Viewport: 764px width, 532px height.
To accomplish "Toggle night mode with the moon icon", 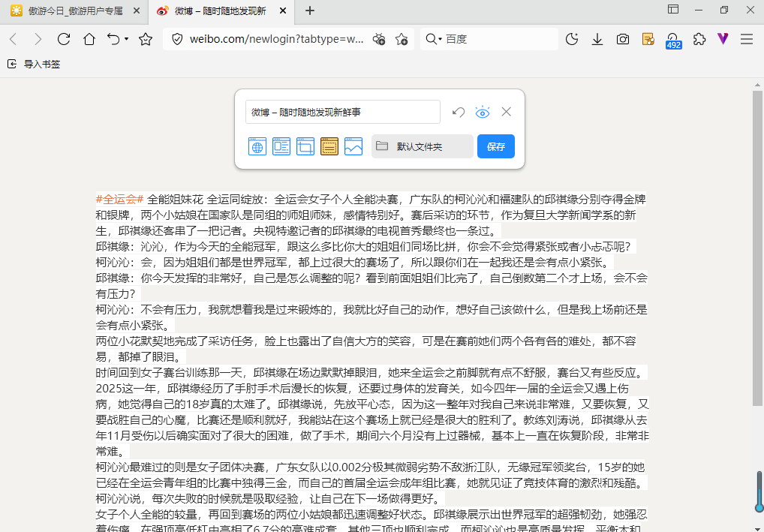I will tap(572, 40).
